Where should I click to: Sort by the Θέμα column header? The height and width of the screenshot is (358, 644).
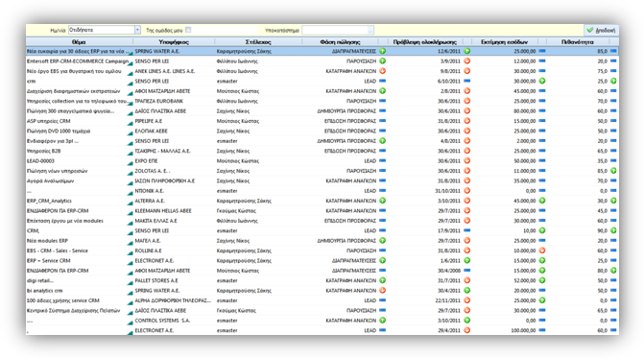(x=79, y=42)
